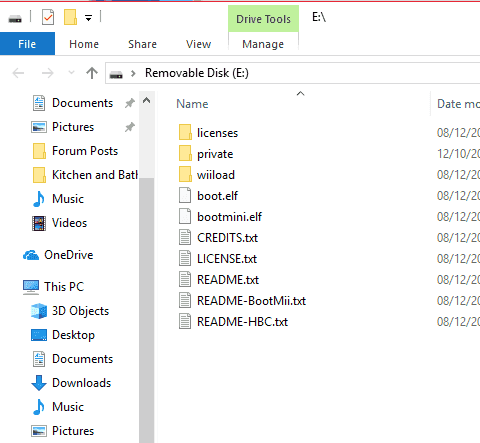The height and width of the screenshot is (443, 480).
Task: Click the Properties icon in quick access toolbar
Action: (48, 17)
